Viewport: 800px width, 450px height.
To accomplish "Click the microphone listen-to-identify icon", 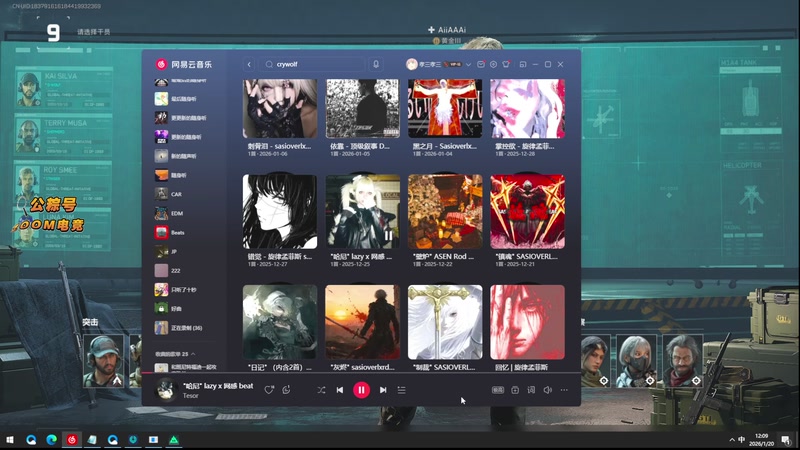I will tap(376, 64).
